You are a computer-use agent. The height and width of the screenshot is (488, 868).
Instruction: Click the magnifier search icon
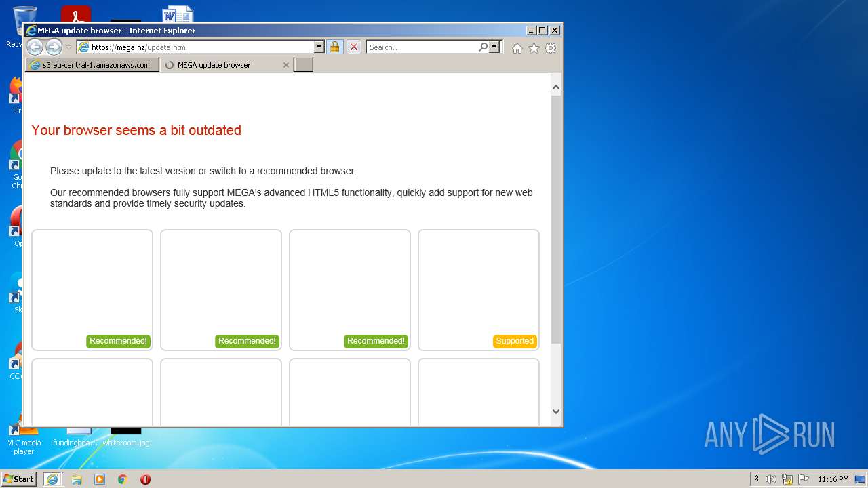tap(483, 47)
